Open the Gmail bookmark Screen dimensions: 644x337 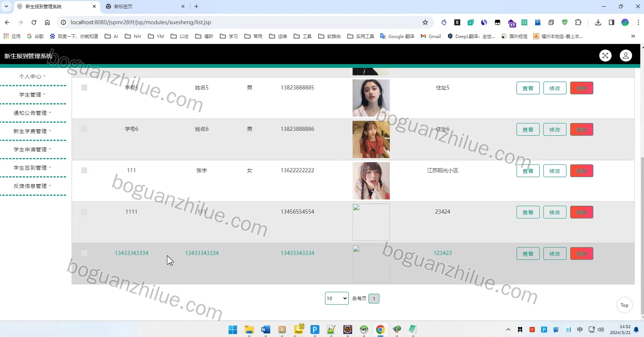coord(431,36)
